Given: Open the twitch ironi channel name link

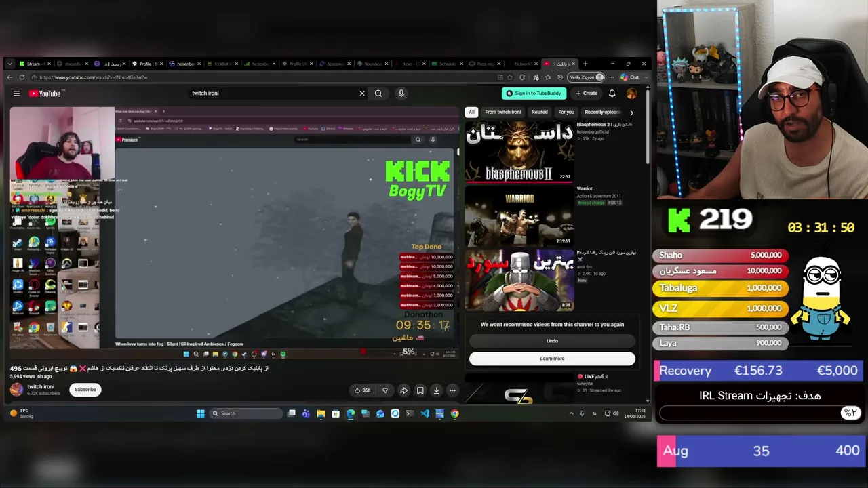Looking at the screenshot, I should (x=41, y=387).
